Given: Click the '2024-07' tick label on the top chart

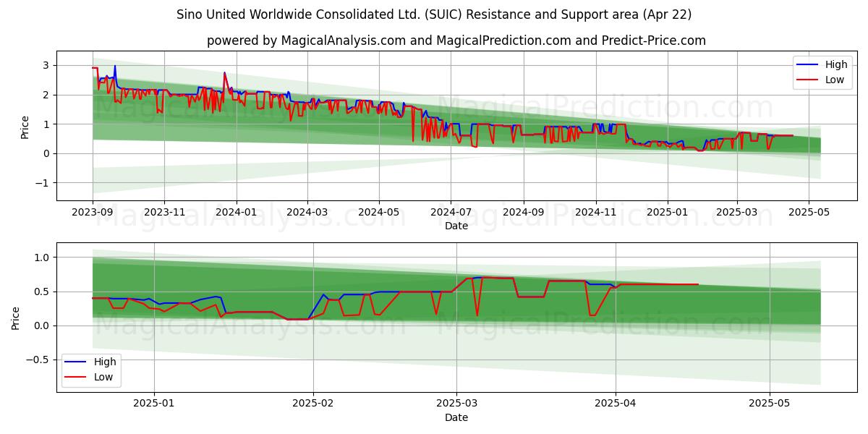Looking at the screenshot, I should (x=451, y=212).
